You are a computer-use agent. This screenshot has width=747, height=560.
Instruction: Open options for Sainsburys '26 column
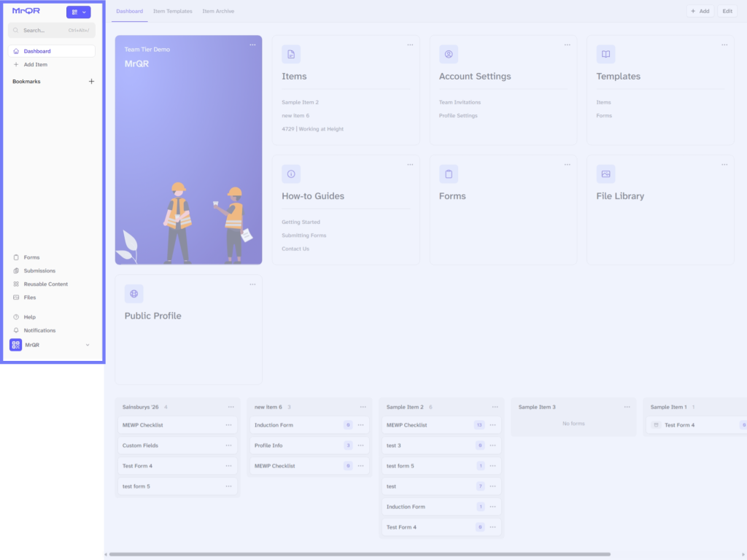(x=231, y=407)
